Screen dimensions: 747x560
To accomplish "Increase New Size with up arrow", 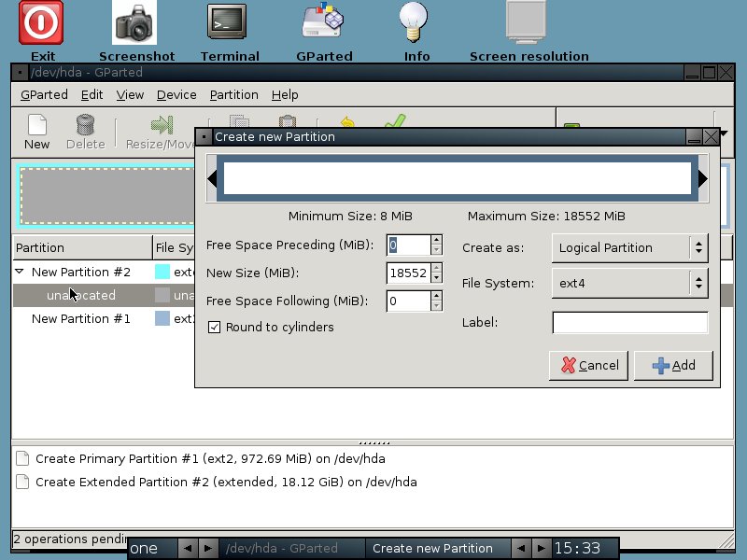I will [x=436, y=268].
